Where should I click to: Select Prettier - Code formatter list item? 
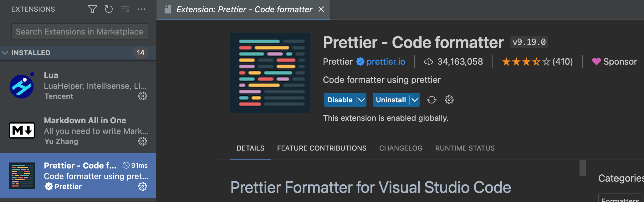(x=78, y=176)
